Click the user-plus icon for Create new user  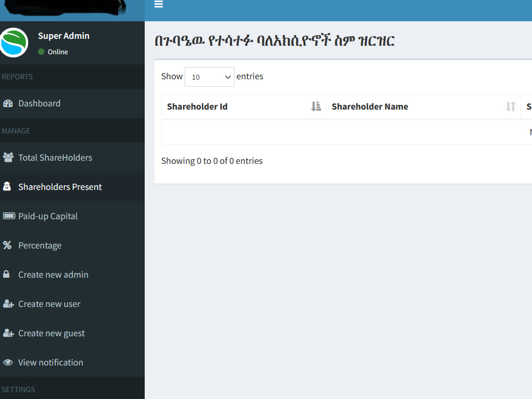(x=9, y=304)
